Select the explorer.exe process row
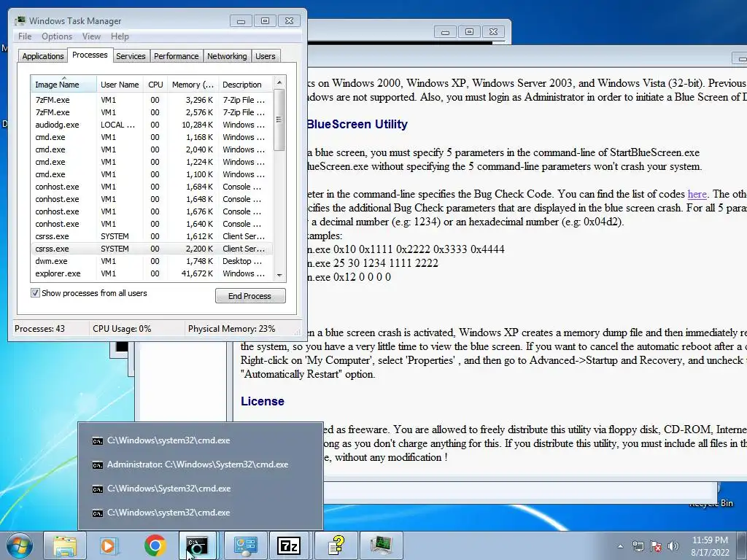The image size is (747, 560). 152,273
